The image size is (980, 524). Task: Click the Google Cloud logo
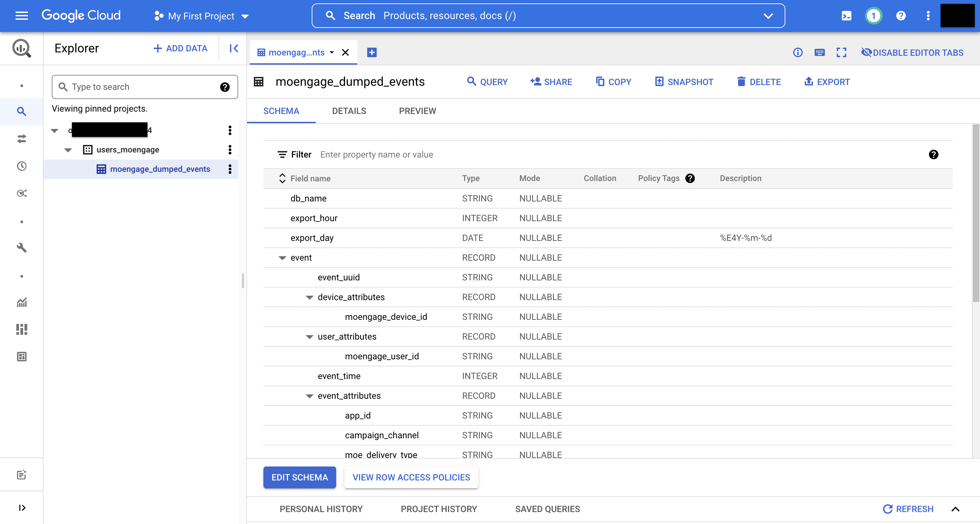click(x=81, y=16)
